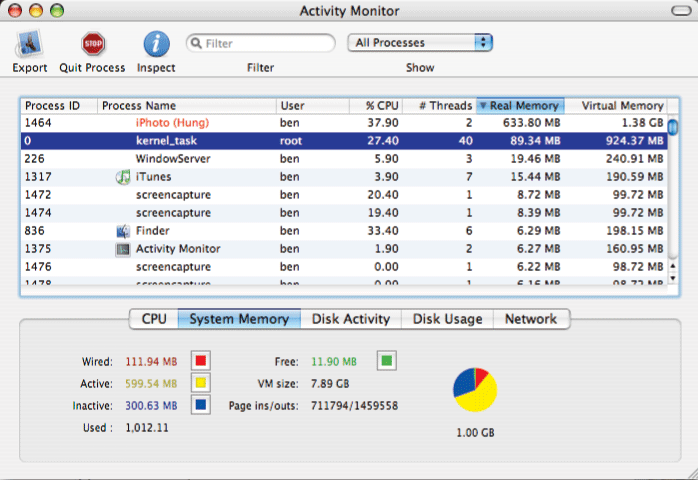The image size is (698, 480).
Task: Click the sort arrow on Real Memory header
Action: 483,106
